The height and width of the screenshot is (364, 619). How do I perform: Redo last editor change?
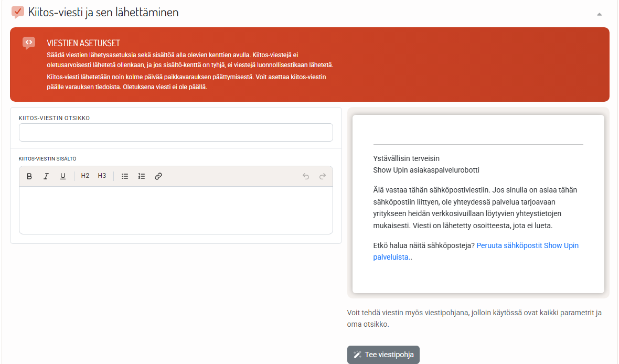323,176
